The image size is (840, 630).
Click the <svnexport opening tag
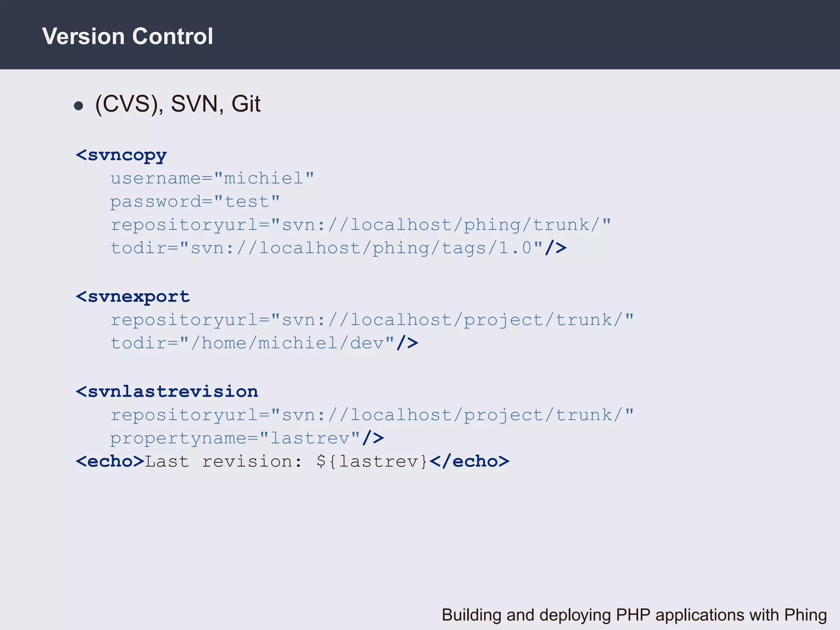click(133, 297)
